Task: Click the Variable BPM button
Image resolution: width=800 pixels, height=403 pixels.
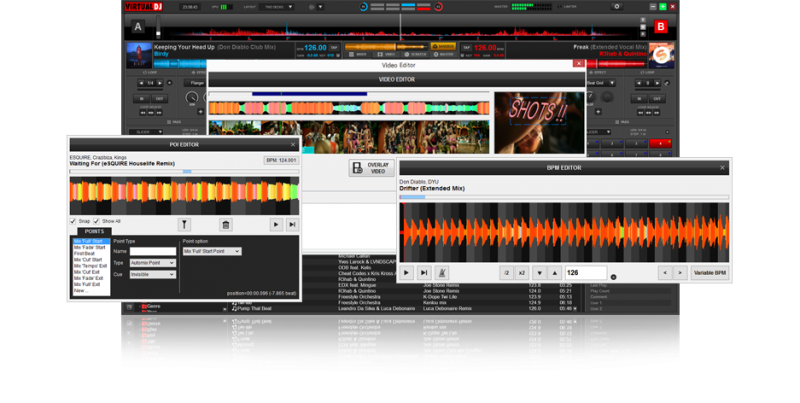Action: pyautogui.click(x=710, y=273)
